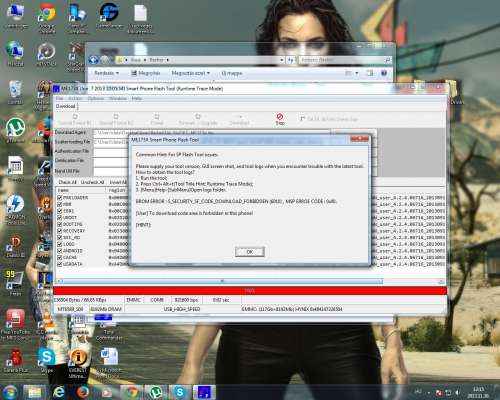The width and height of the screenshot is (500, 400).
Task: Click the Check All button
Action: [67, 182]
